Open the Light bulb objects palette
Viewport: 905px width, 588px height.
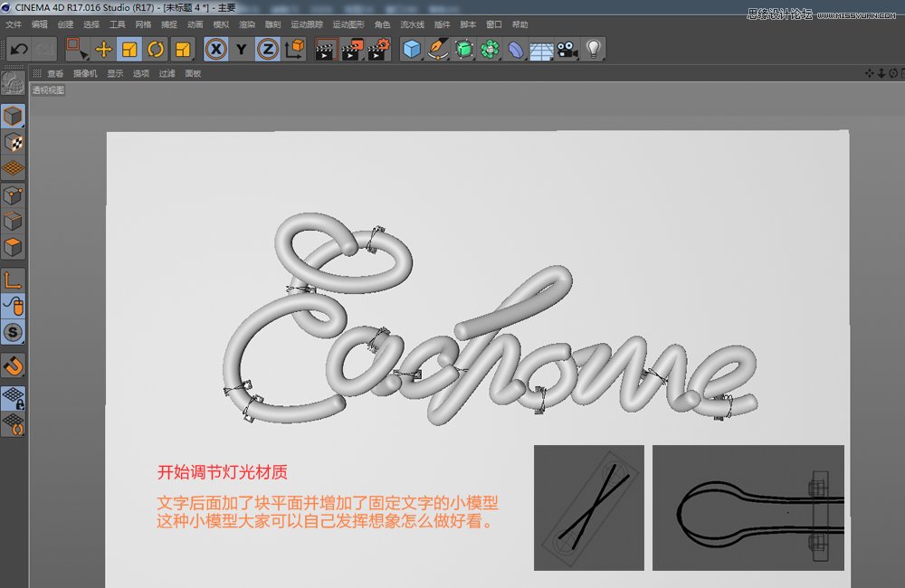pyautogui.click(x=594, y=49)
